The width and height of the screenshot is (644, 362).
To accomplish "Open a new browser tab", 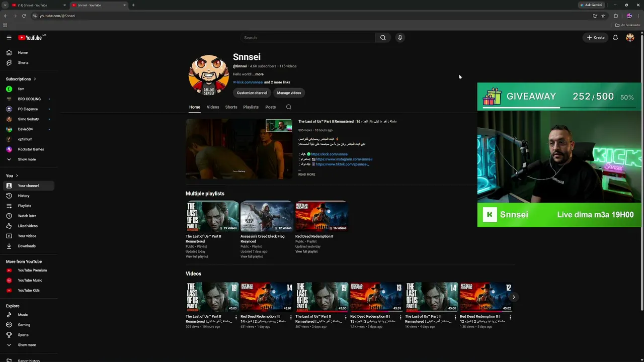I will 133,5.
